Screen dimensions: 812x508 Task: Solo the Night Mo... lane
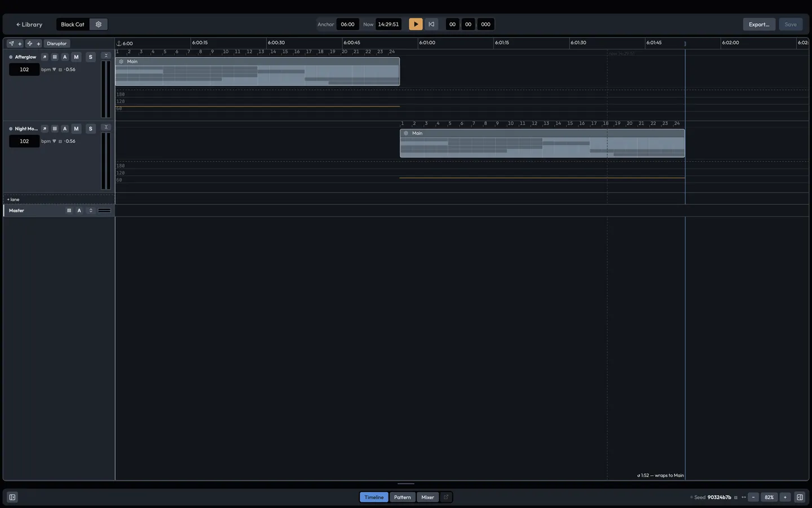90,129
